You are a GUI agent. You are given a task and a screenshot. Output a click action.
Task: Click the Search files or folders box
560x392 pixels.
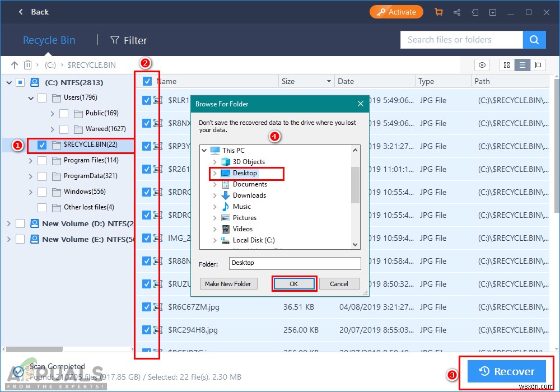tap(461, 40)
